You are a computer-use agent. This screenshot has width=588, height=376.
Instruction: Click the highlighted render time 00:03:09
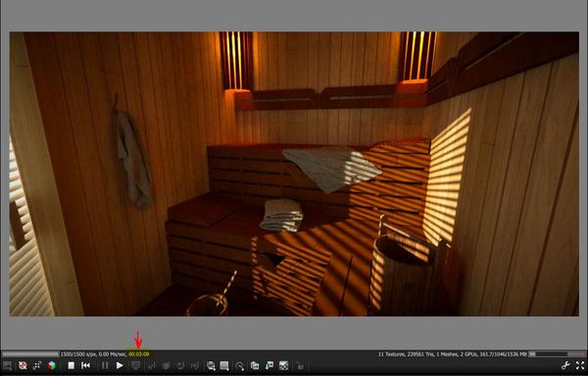(x=139, y=353)
